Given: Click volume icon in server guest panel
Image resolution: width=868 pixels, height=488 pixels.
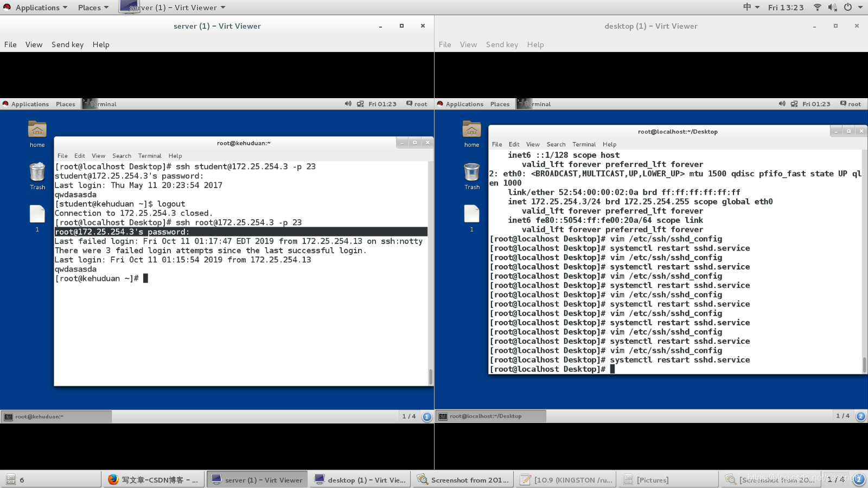Looking at the screenshot, I should click(348, 104).
